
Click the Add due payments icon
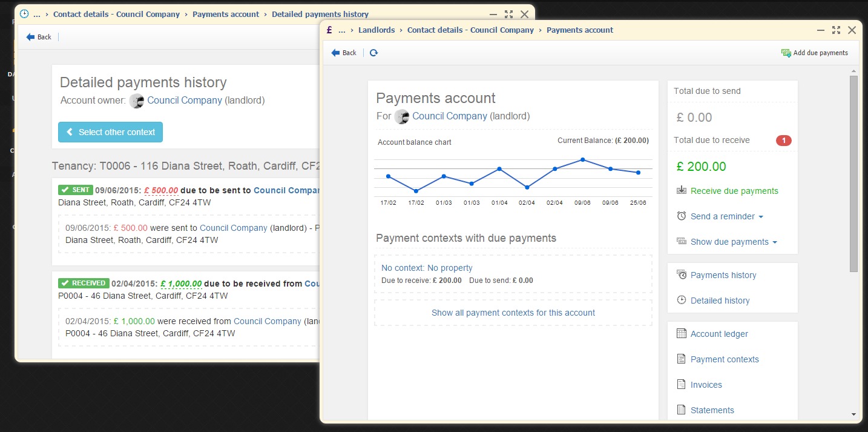786,53
